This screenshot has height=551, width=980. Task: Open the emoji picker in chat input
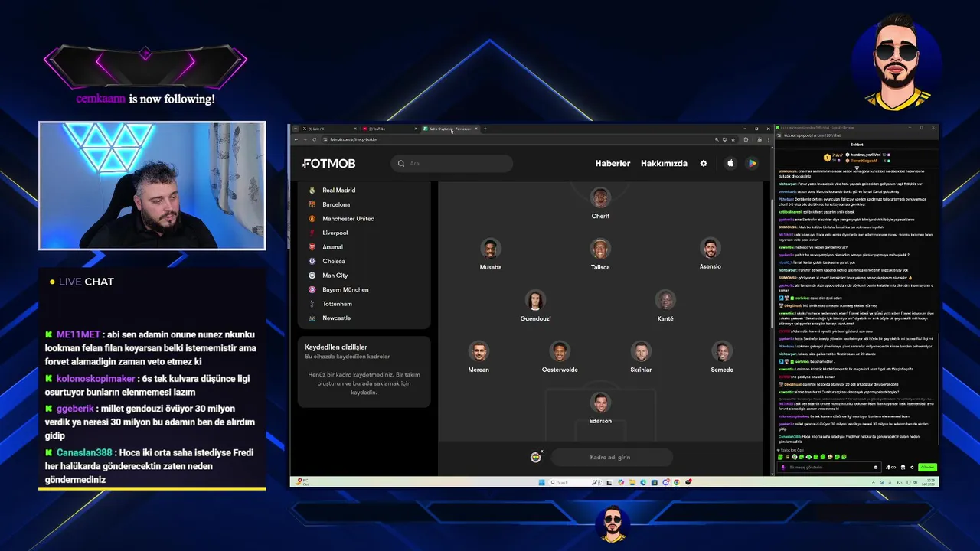876,468
